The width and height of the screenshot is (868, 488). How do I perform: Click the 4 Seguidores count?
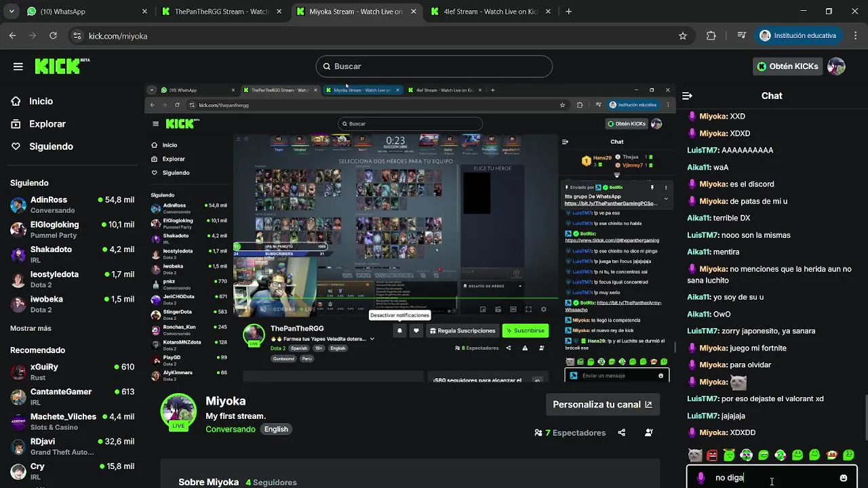tap(271, 483)
